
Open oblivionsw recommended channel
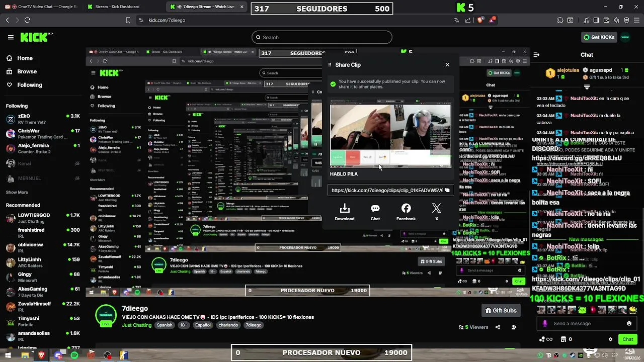click(x=42, y=247)
